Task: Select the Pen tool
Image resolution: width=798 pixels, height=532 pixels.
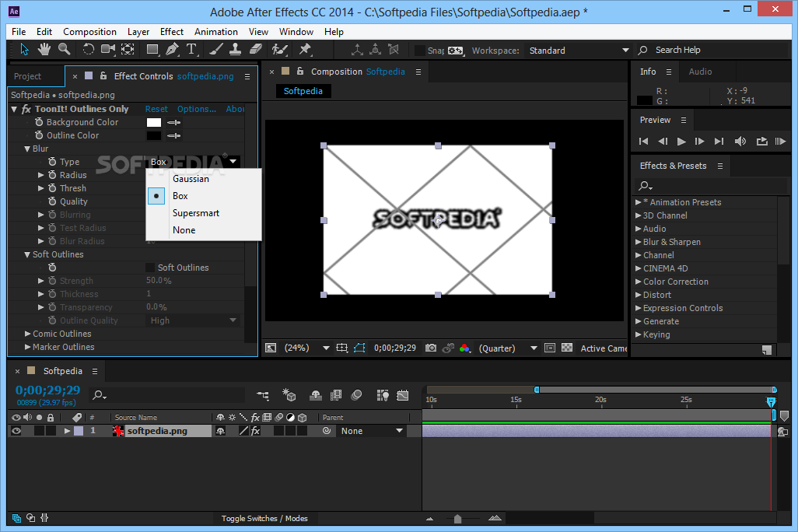Action: click(172, 49)
